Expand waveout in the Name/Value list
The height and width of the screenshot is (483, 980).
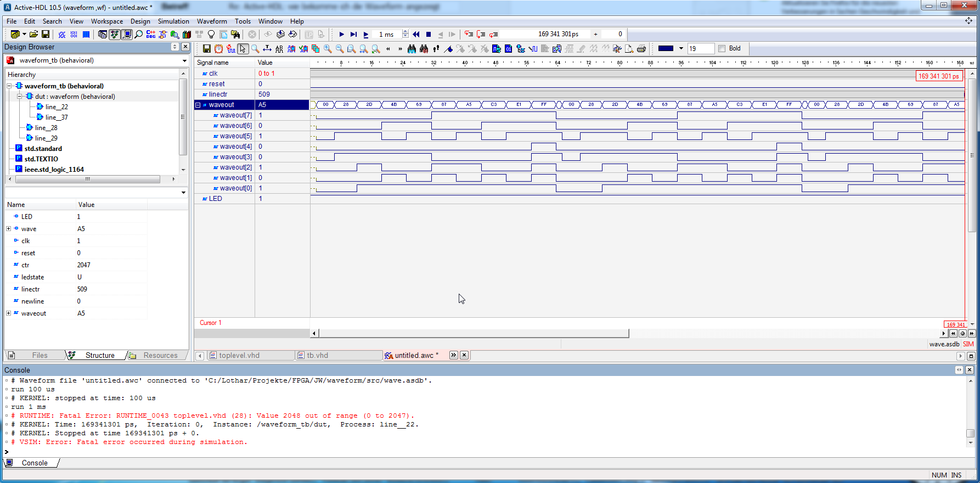point(9,313)
